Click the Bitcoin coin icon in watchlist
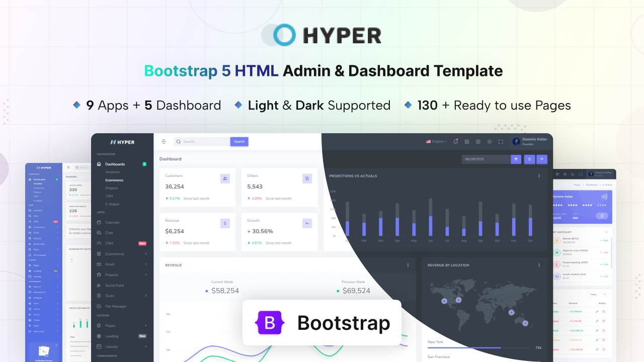The width and height of the screenshot is (644, 362). pyautogui.click(x=557, y=240)
